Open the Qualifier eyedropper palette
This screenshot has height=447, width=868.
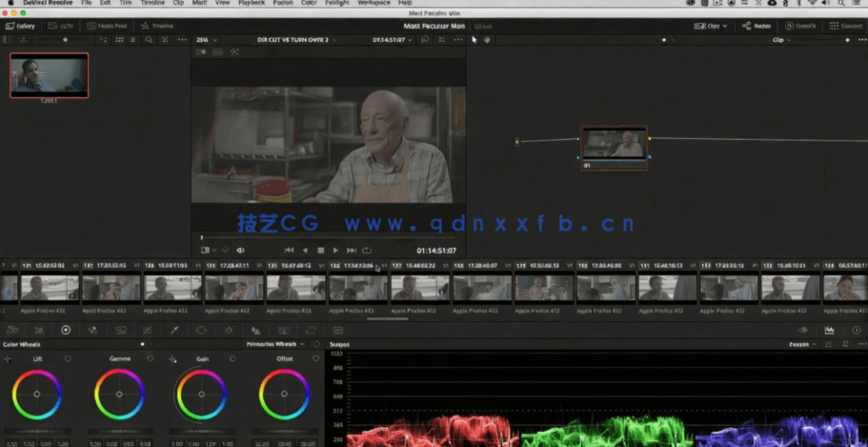[x=174, y=330]
